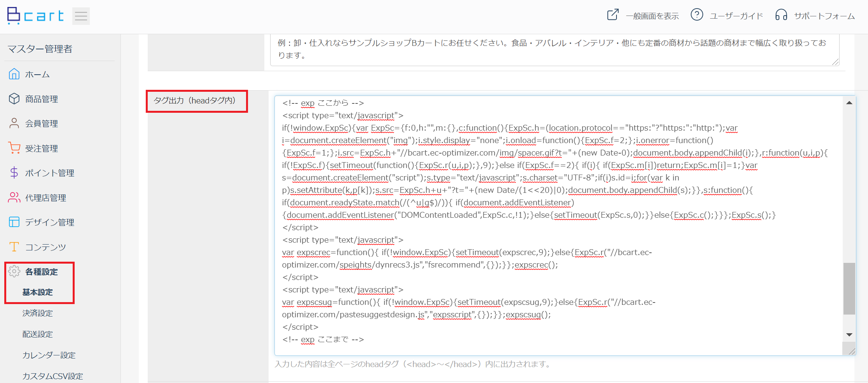Click the person icon for 会員管理
The image size is (868, 383).
14,123
